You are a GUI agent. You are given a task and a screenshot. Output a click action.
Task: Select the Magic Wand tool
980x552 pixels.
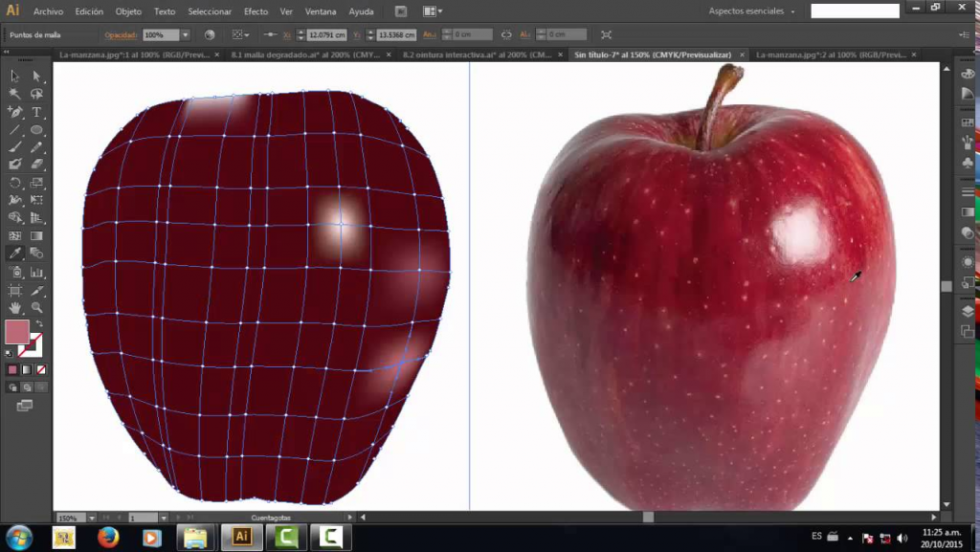15,94
